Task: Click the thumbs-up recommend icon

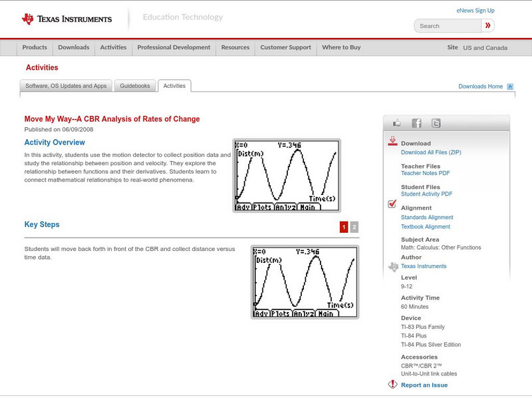Action: [x=397, y=122]
